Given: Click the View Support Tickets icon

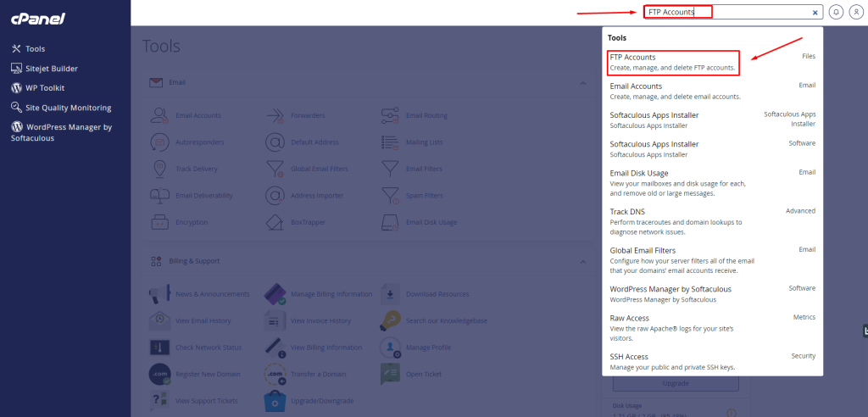Looking at the screenshot, I should [159, 400].
